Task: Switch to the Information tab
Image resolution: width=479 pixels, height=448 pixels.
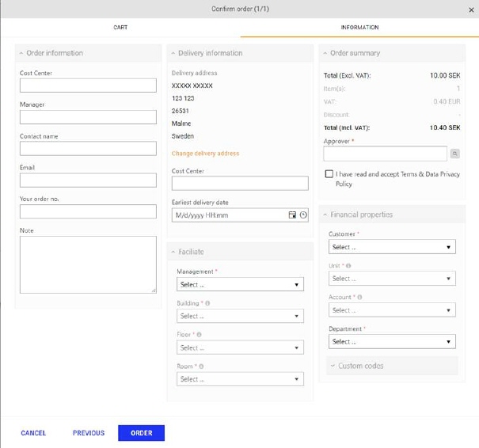Action: click(x=359, y=27)
